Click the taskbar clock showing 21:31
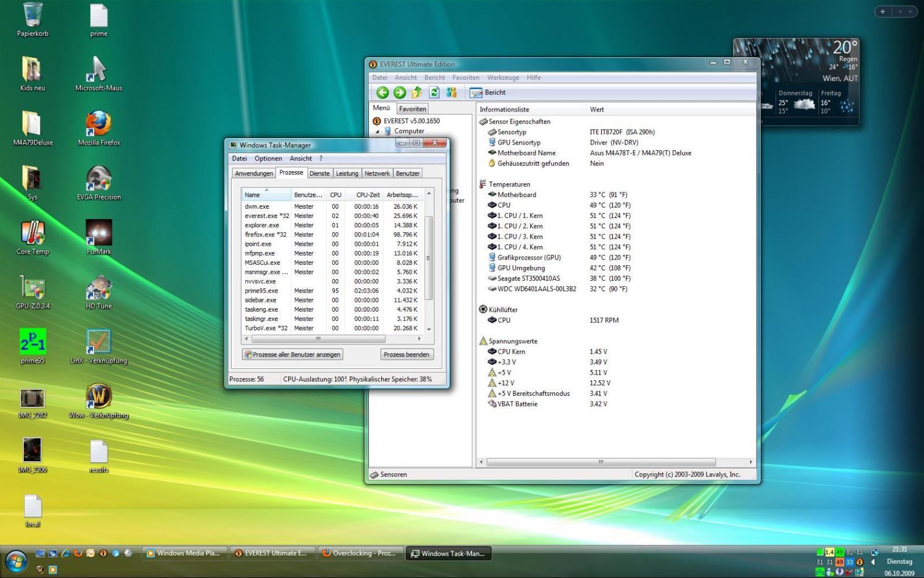Screen dimensions: 924x578 [x=899, y=549]
